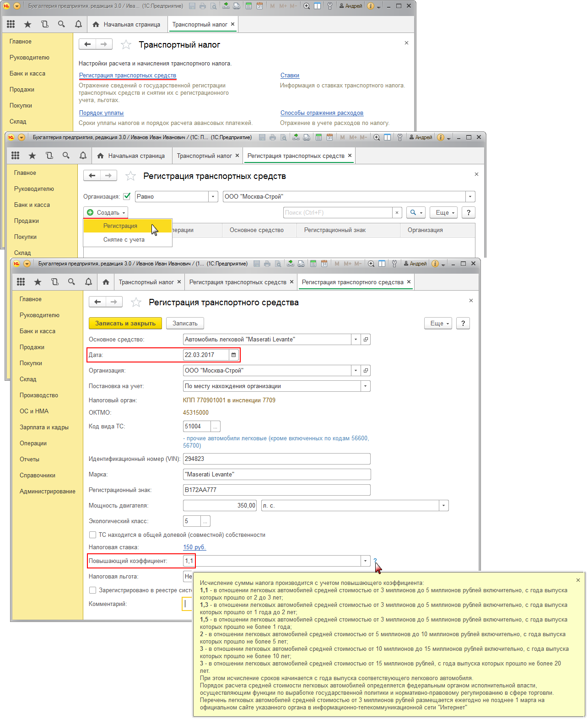
Task: Open calendar picker for Дата field
Action: pos(233,355)
